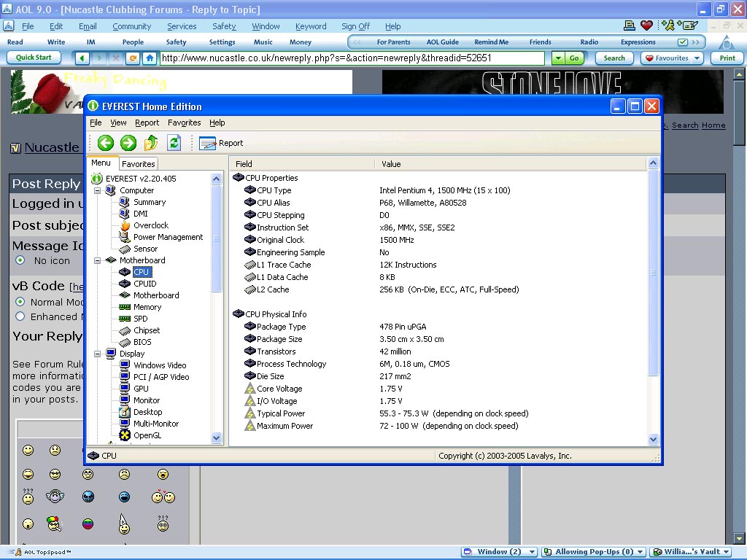Click the AOL browser back arrow button
The height and width of the screenshot is (560, 747).
[x=82, y=58]
